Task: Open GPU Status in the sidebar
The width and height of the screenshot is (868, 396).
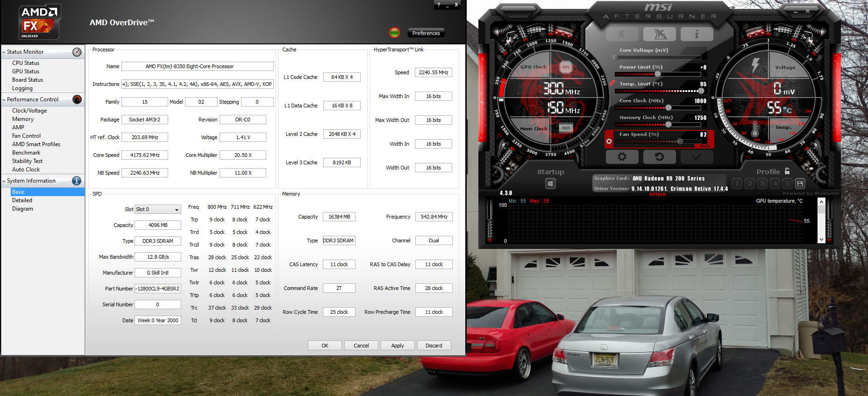Action: 26,71
